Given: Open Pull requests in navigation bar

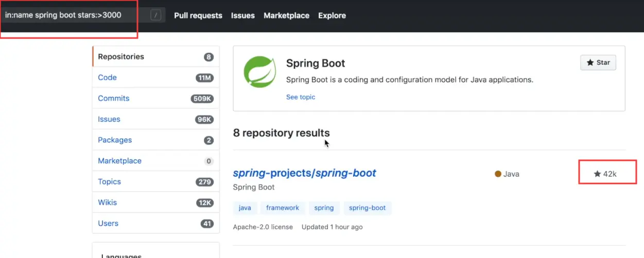Looking at the screenshot, I should [198, 15].
